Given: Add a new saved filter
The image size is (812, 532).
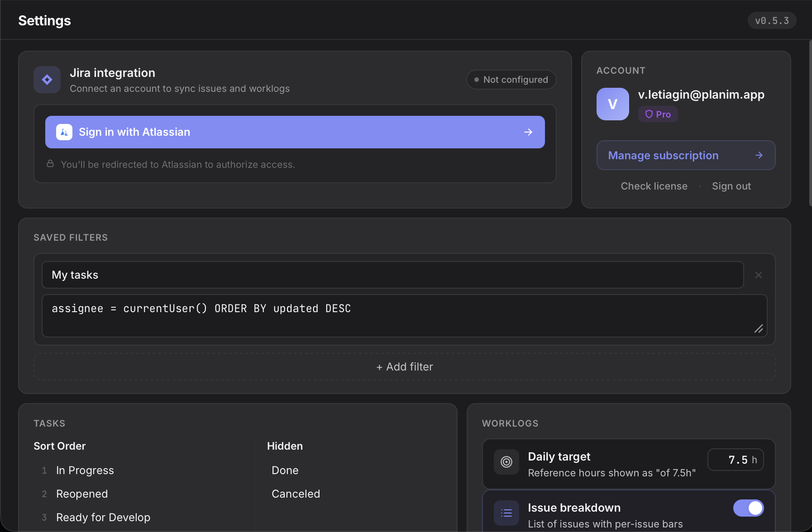Looking at the screenshot, I should 405,367.
